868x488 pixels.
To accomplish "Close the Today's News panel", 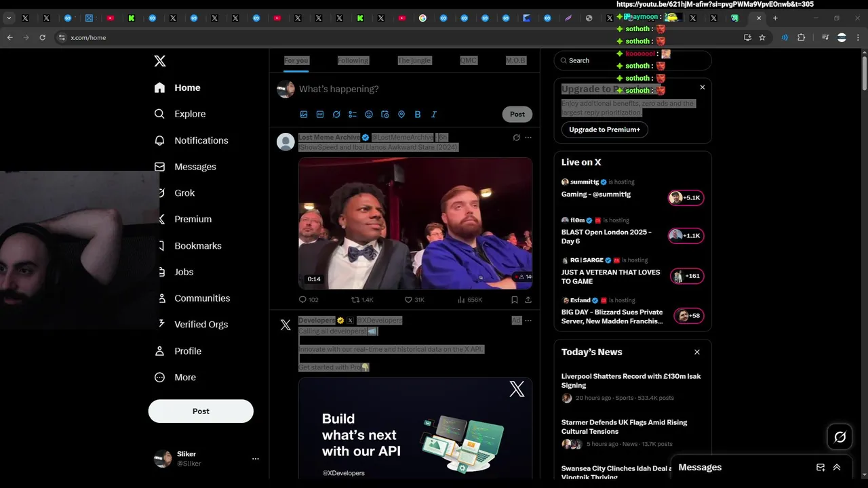I will (697, 352).
